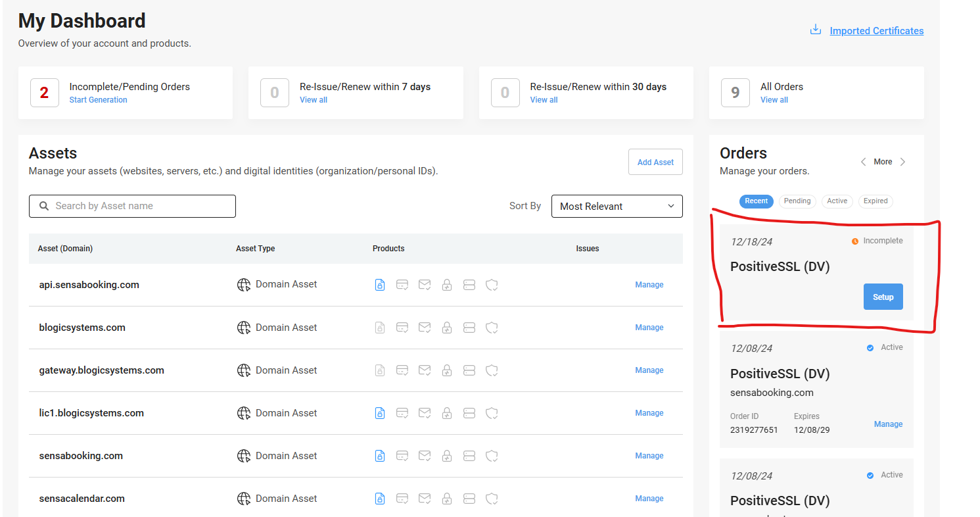Go to previous orders with left chevron
The width and height of the screenshot is (980, 517).
tap(863, 162)
